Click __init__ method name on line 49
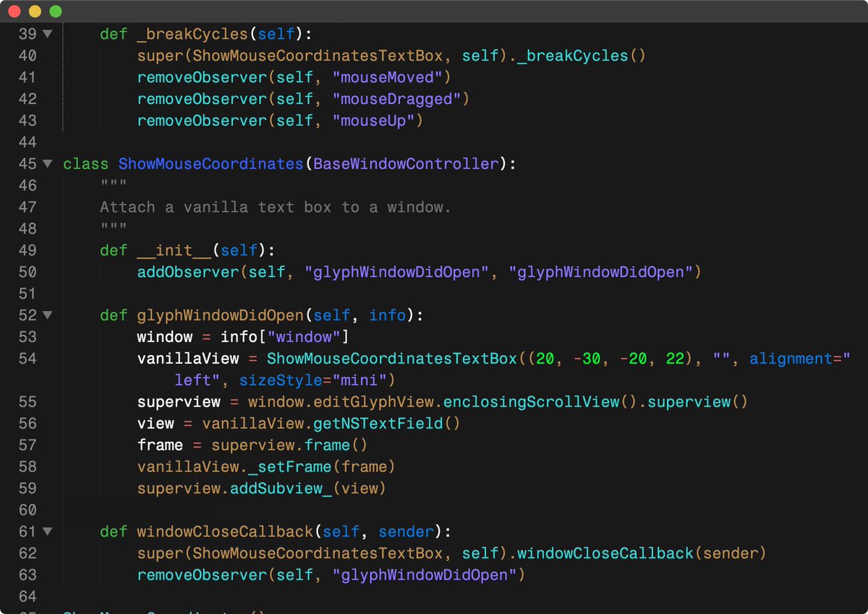Viewport: 868px width, 614px height. (x=174, y=250)
